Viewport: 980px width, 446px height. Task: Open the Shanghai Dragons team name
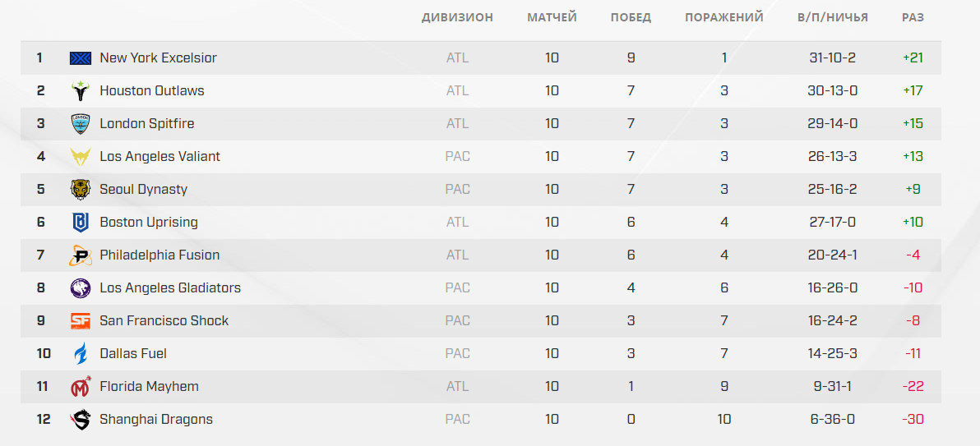point(156,419)
